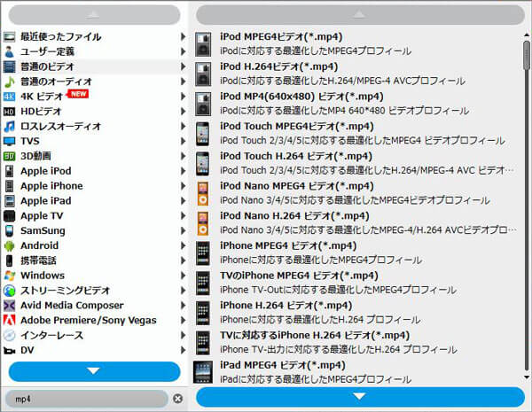Click the green Android robot icon

click(x=10, y=245)
